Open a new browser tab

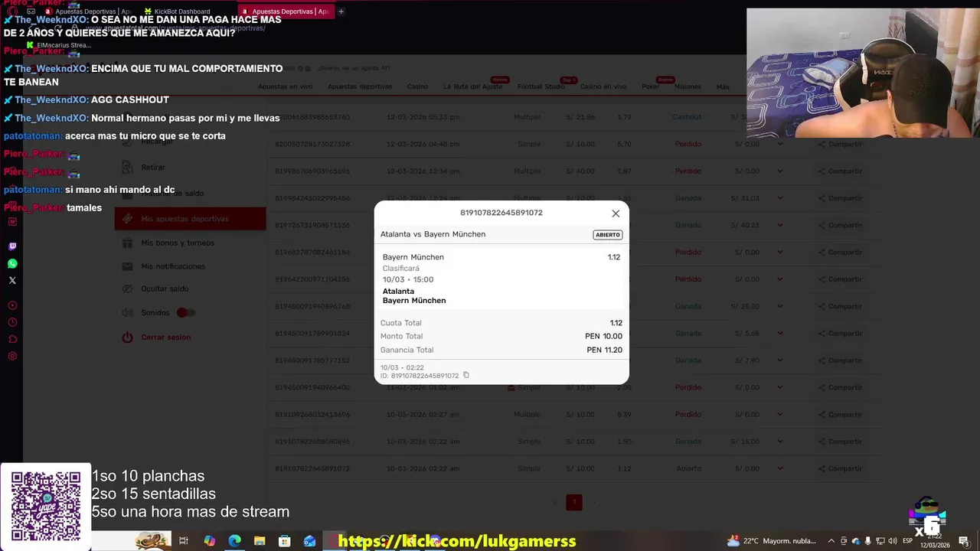(341, 11)
